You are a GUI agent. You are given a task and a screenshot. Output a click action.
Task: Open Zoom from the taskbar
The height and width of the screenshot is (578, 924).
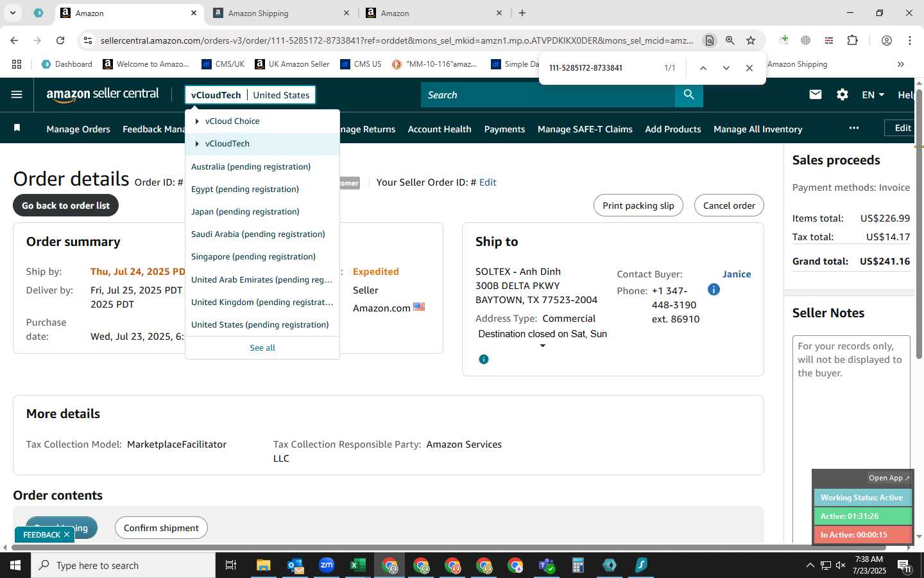(327, 565)
